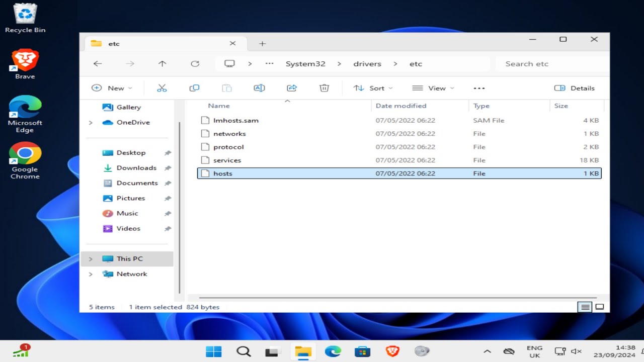Select the services file
644x362 pixels.
(399, 160)
